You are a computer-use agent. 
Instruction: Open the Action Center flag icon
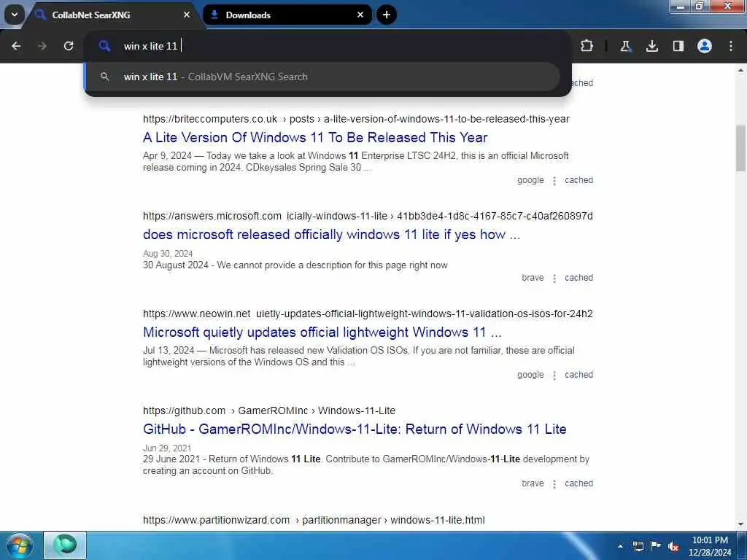click(x=656, y=545)
